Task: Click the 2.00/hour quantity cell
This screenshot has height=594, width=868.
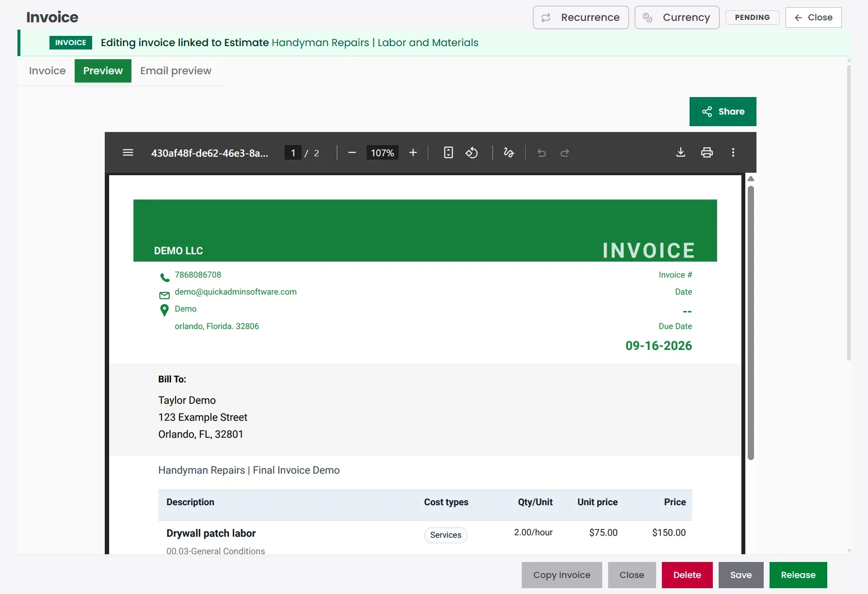Action: click(x=533, y=532)
